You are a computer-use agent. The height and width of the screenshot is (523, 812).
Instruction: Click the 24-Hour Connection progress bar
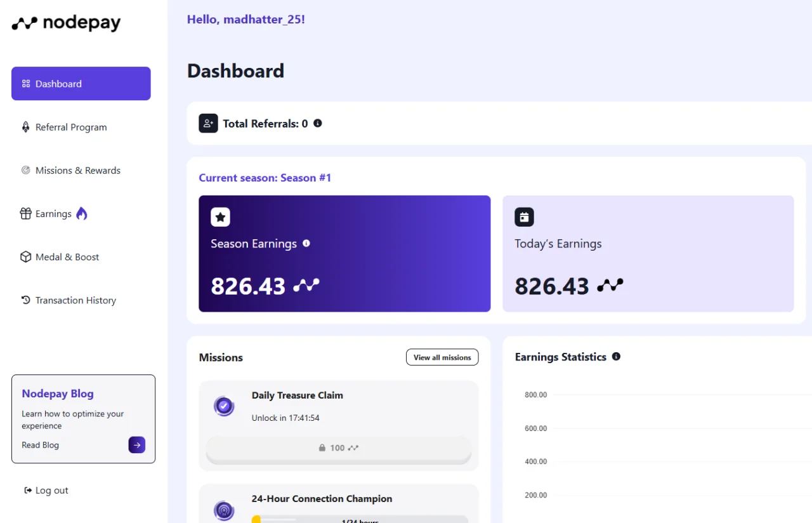[x=360, y=519]
